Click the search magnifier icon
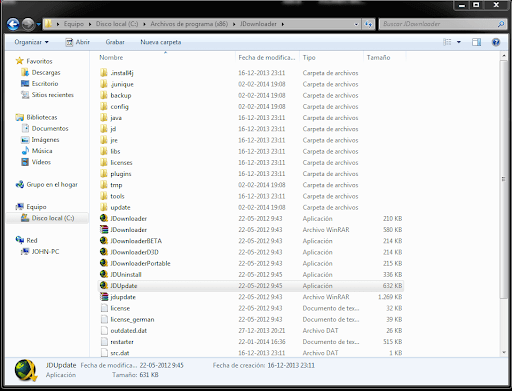This screenshot has height=391, width=512. 501,24
